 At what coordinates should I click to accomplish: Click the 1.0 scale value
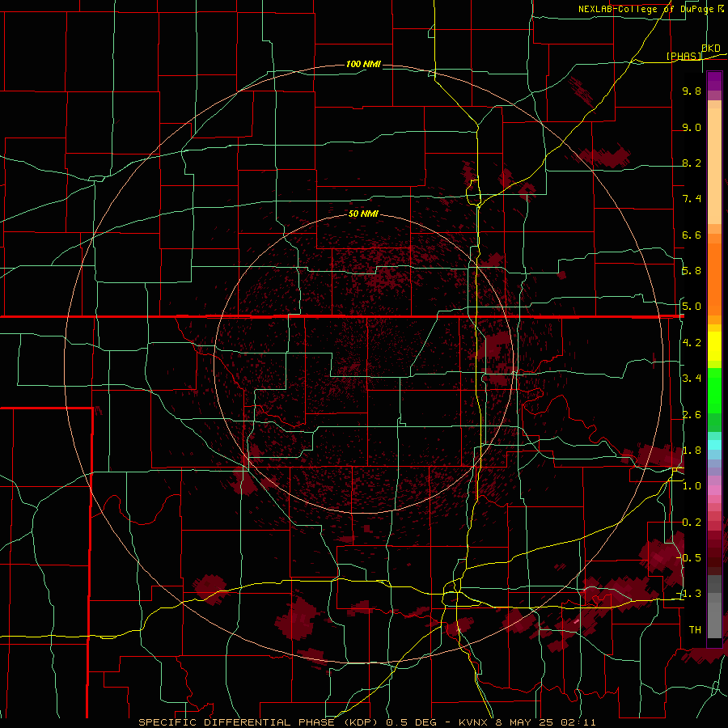coord(692,486)
